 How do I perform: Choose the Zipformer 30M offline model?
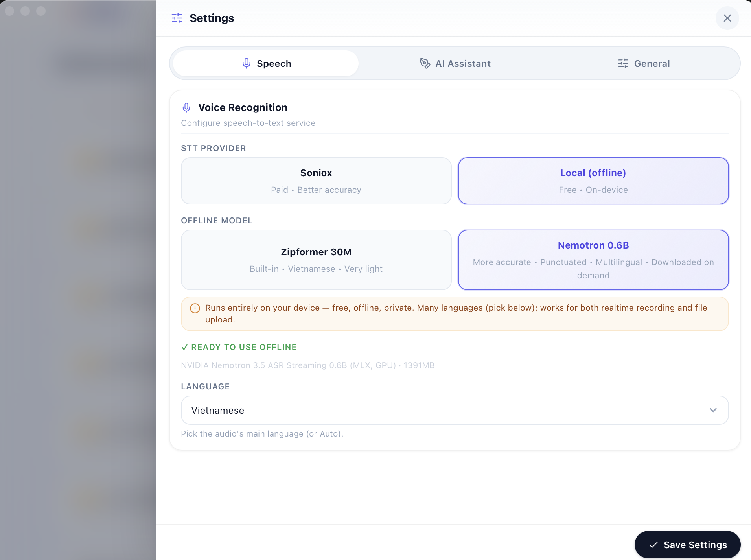(x=316, y=260)
